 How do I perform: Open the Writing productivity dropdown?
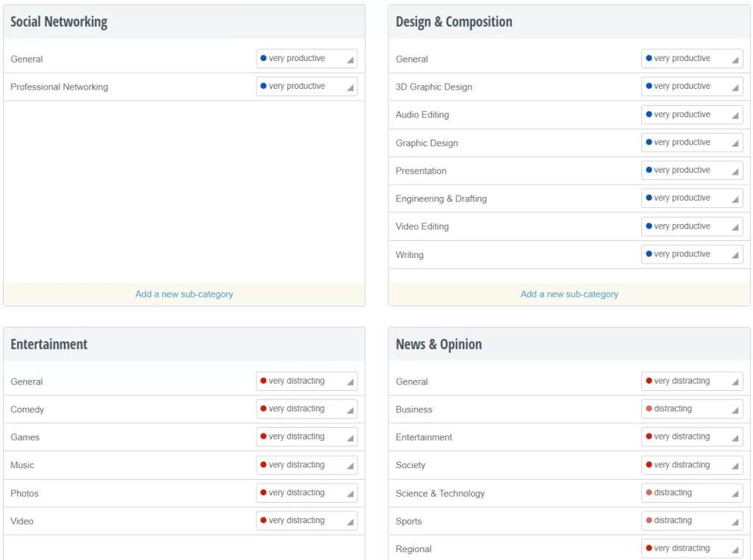point(692,254)
